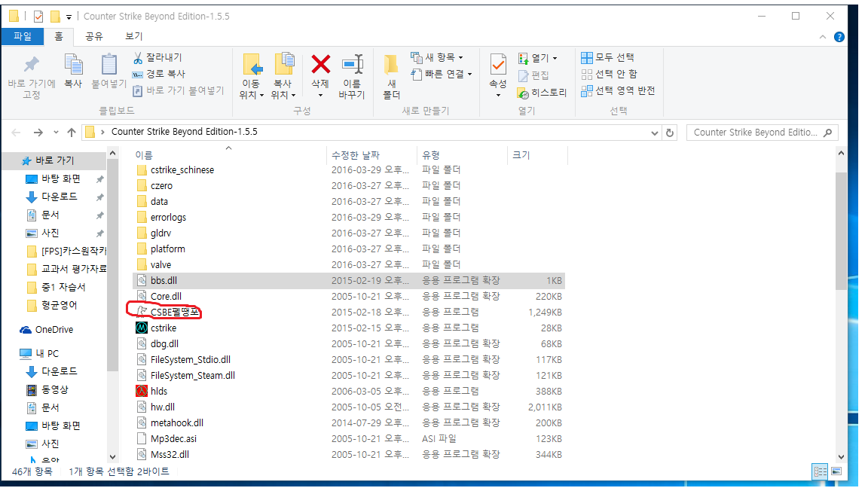Click the Back navigation arrow
Screen dimensions: 868x488
16,133
